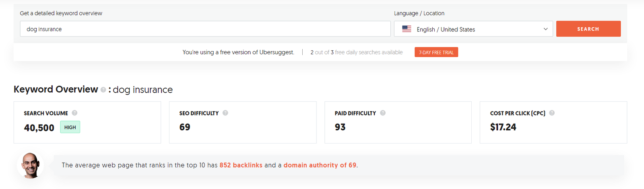Click the SEO Difficulty score 69
The image size is (644, 189).
click(x=185, y=127)
